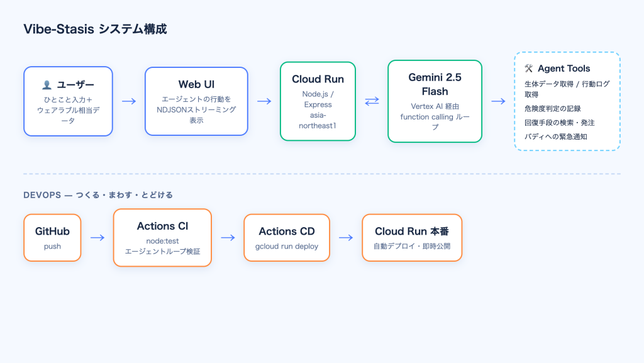Select the Actions CD gcloud run deploy box
This screenshot has height=363, width=644.
coord(287,238)
